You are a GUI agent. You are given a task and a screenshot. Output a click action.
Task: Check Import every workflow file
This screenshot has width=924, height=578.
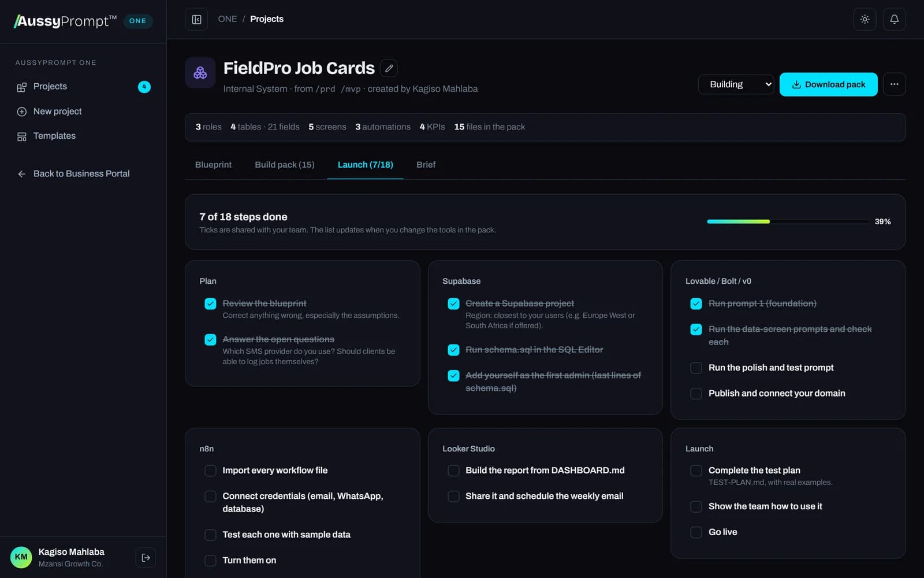(210, 471)
